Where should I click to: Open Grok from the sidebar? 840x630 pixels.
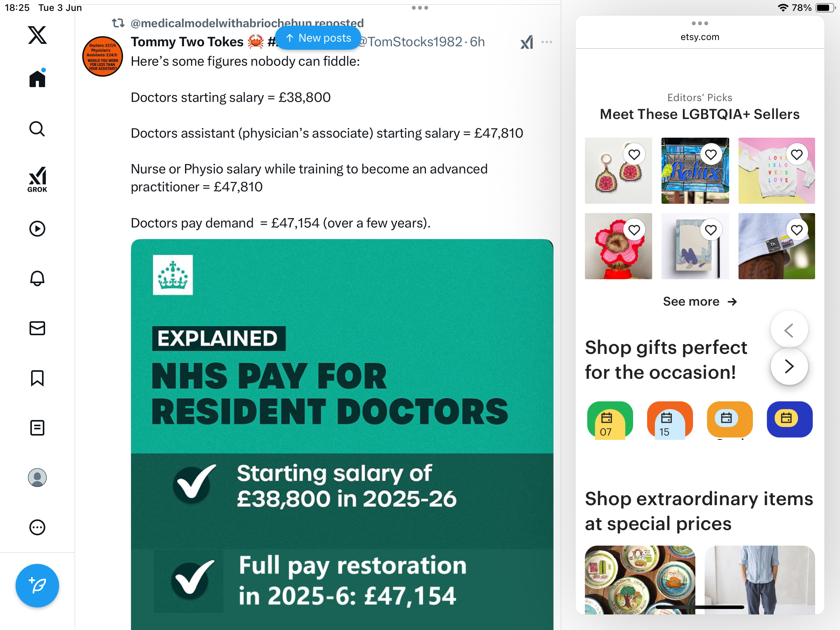[x=37, y=179]
